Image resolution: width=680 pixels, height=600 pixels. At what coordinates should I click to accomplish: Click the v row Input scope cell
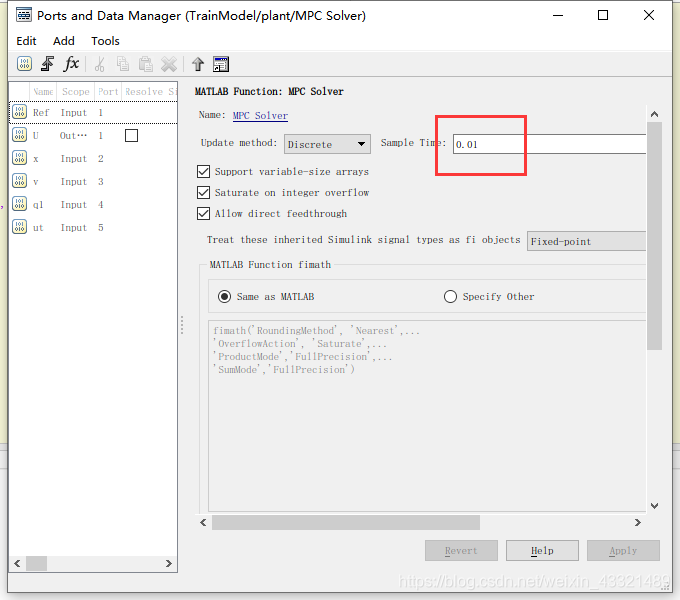(74, 182)
